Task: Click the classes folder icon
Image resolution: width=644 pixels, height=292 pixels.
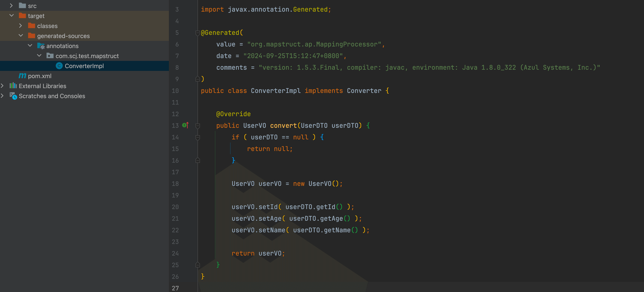Action: 31,26
